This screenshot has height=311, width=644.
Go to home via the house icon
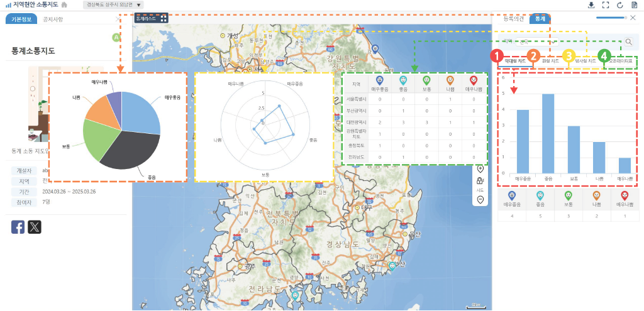pos(64,5)
